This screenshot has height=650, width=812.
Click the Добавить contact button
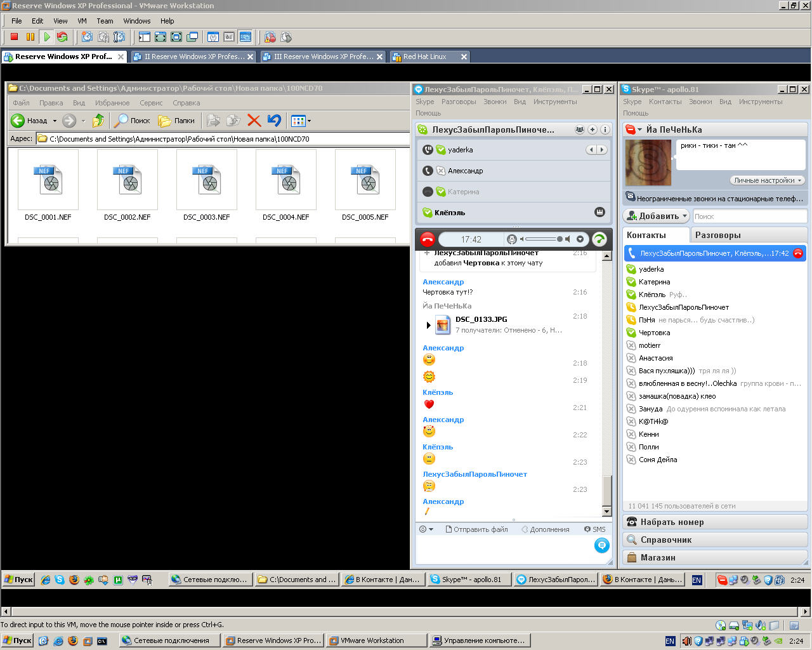coord(656,216)
